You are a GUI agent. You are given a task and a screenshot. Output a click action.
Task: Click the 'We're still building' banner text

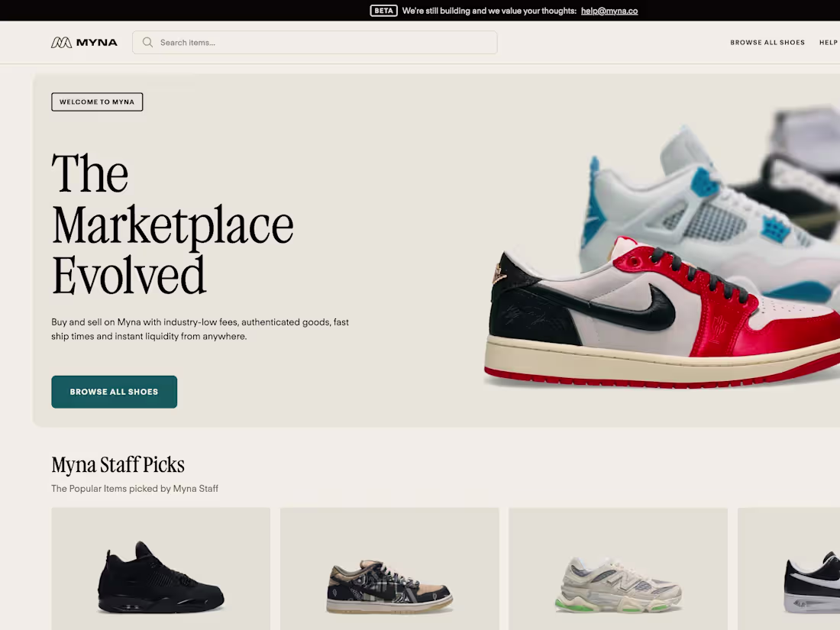[489, 11]
